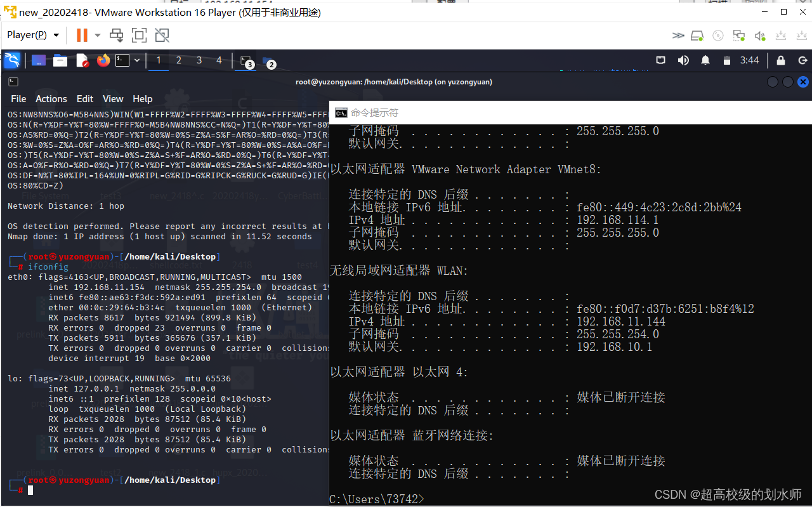The width and height of the screenshot is (812, 507).
Task: Switch to workspace 3
Action: (199, 60)
